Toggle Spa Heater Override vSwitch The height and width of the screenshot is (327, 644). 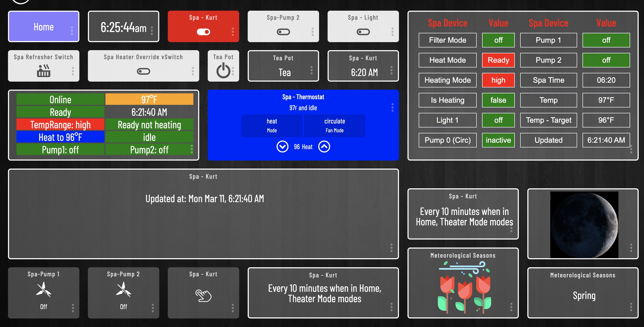[x=143, y=71]
